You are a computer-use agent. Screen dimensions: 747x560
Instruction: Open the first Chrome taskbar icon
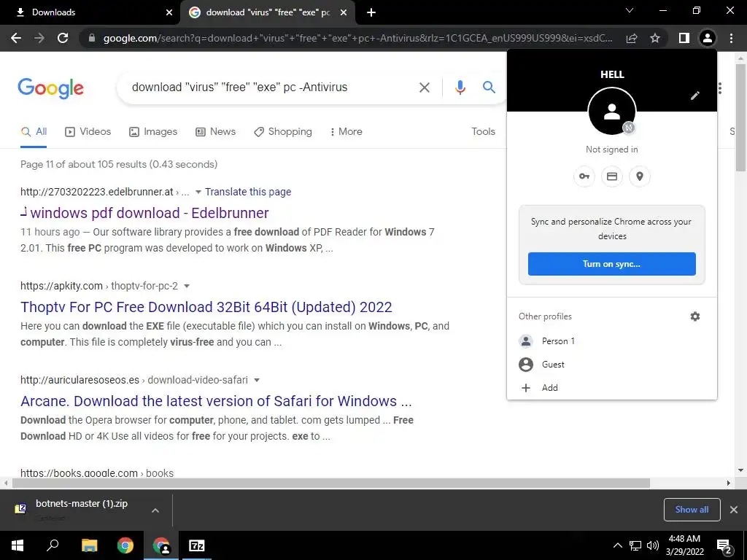click(x=125, y=545)
